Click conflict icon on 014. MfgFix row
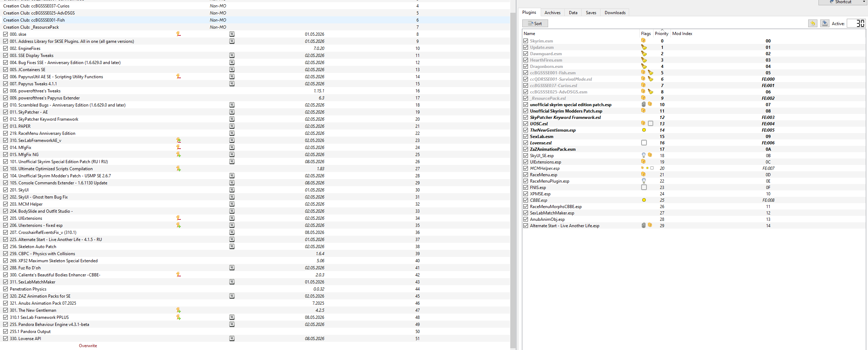Image resolution: width=868 pixels, height=350 pixels. [x=178, y=147]
